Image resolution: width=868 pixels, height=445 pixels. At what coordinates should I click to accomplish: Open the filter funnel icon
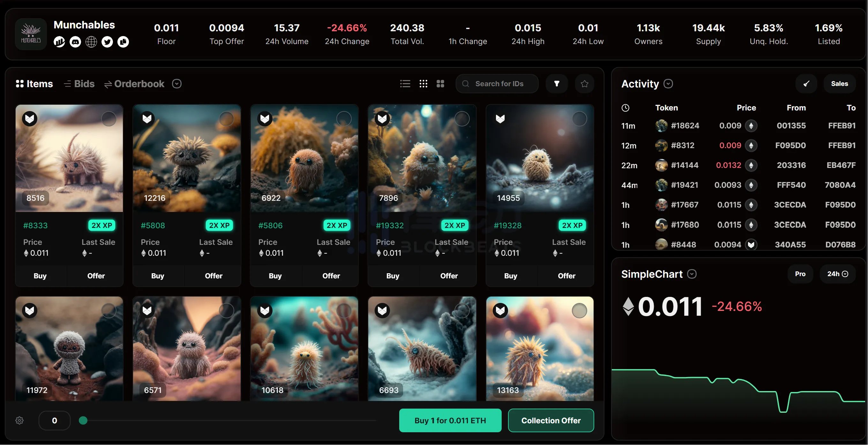coord(557,84)
